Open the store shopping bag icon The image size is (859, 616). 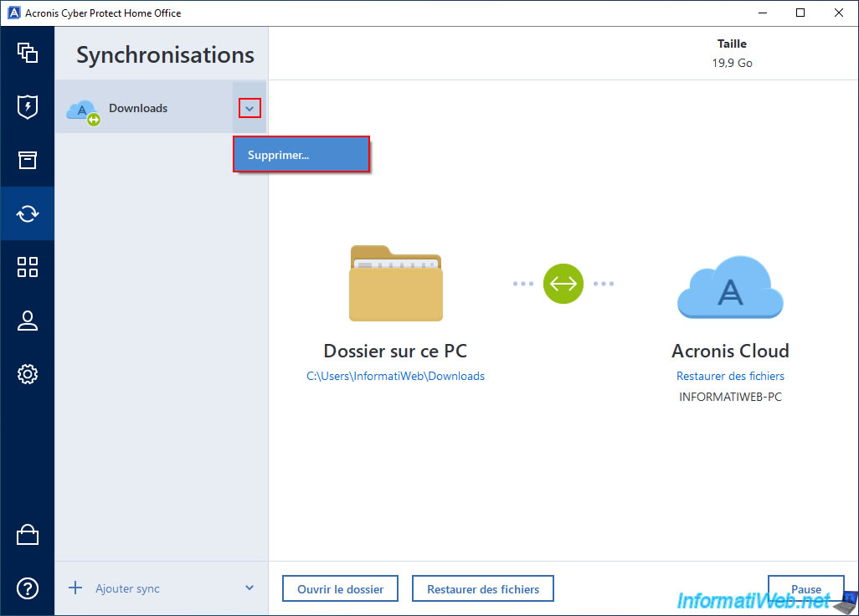[28, 535]
